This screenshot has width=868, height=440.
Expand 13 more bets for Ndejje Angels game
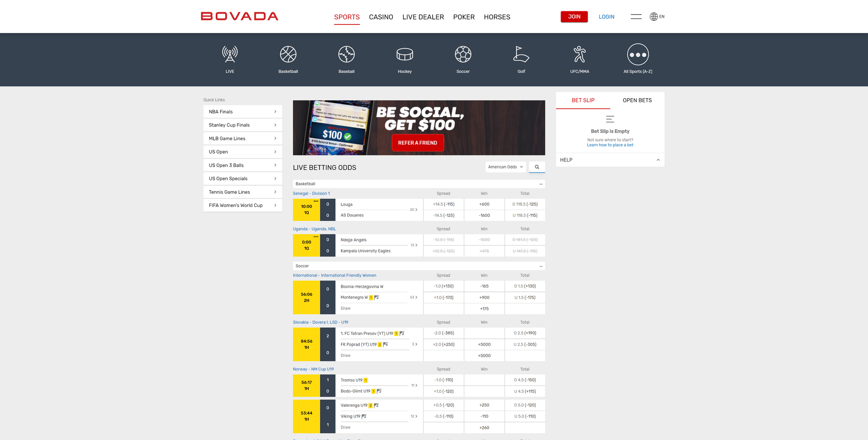click(x=414, y=245)
